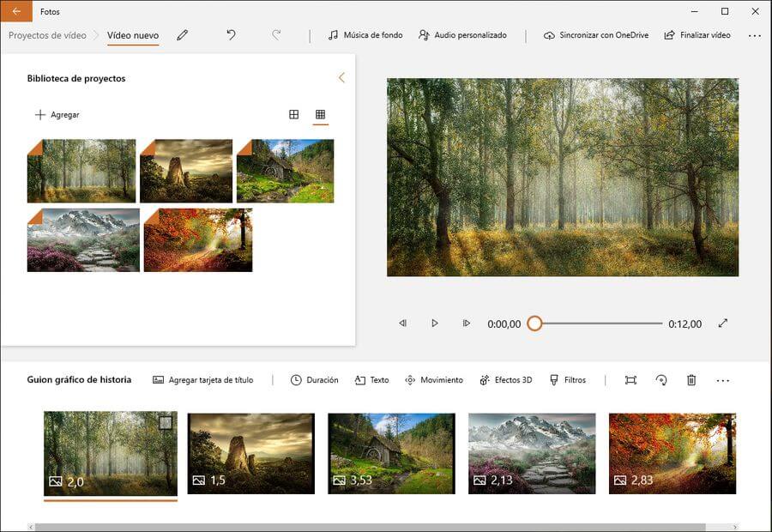Switch library to small thumbnails grid view

(x=320, y=114)
